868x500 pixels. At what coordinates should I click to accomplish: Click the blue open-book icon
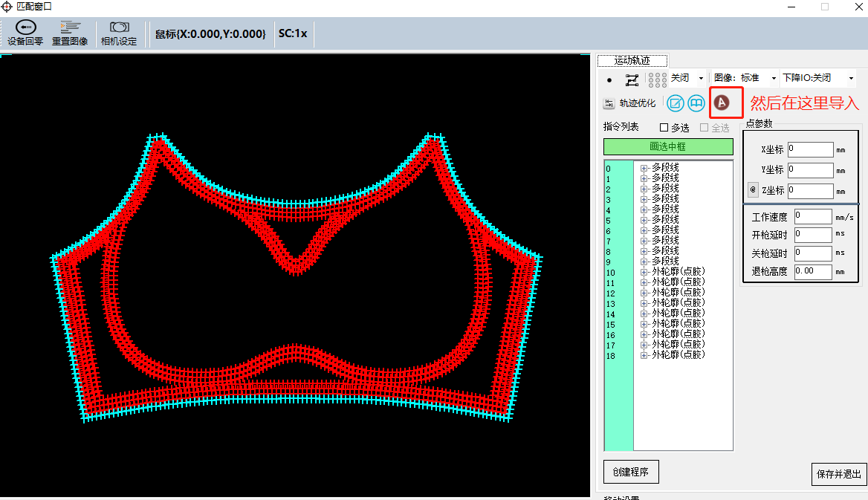pyautogui.click(x=696, y=103)
